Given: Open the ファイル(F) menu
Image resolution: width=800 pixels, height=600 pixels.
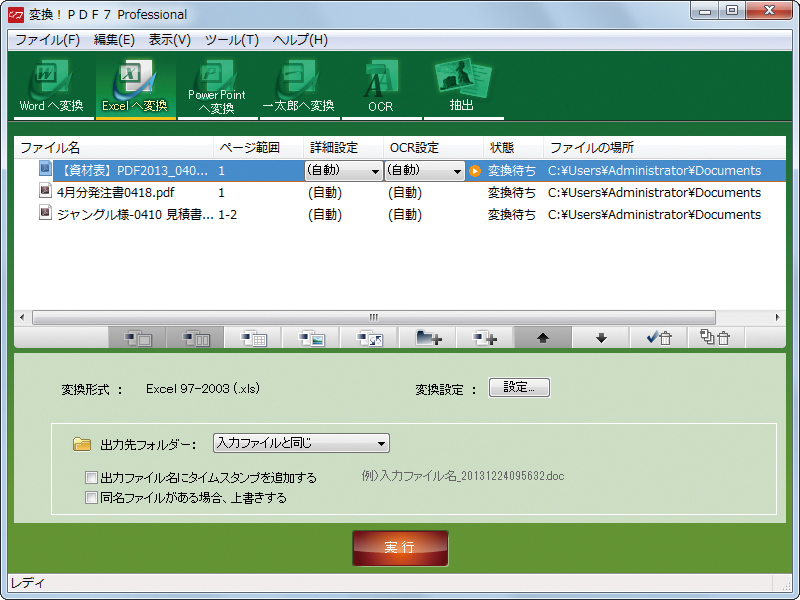Looking at the screenshot, I should [x=47, y=40].
